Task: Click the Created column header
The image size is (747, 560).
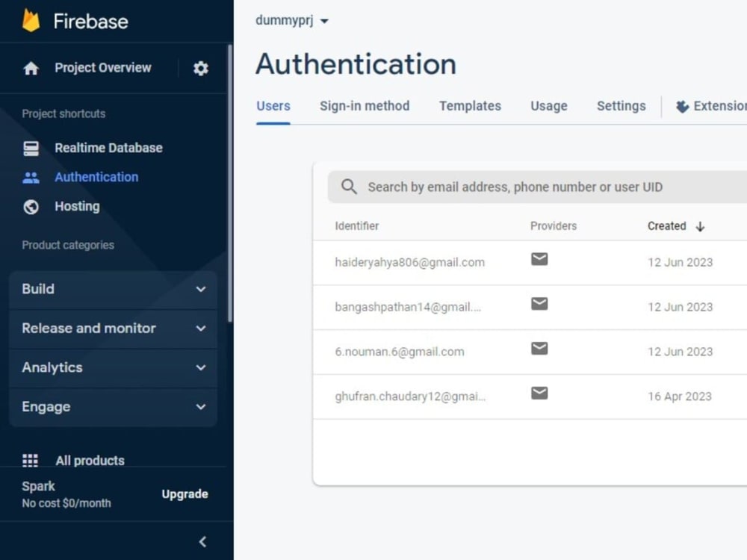Action: point(666,226)
